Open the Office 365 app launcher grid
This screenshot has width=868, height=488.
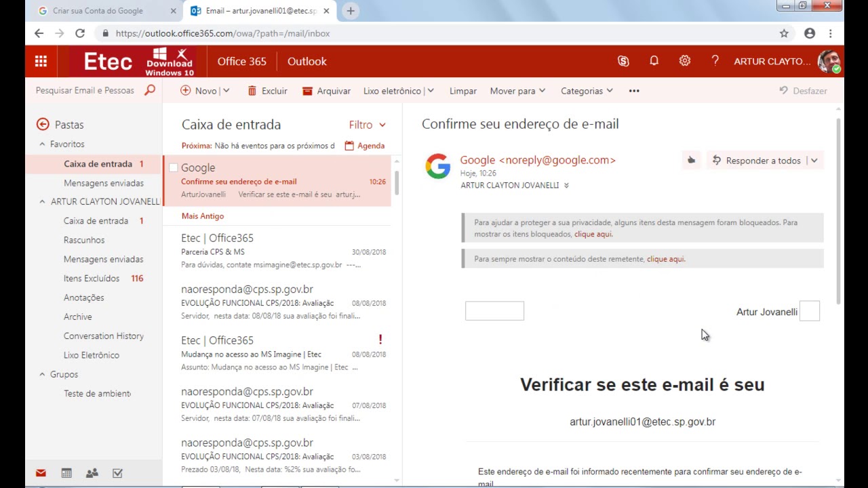point(41,61)
